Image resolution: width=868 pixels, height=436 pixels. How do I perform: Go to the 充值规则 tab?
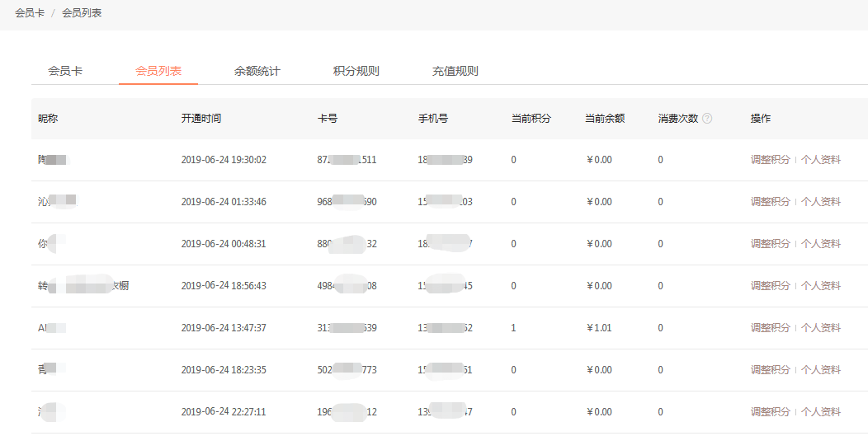click(455, 71)
